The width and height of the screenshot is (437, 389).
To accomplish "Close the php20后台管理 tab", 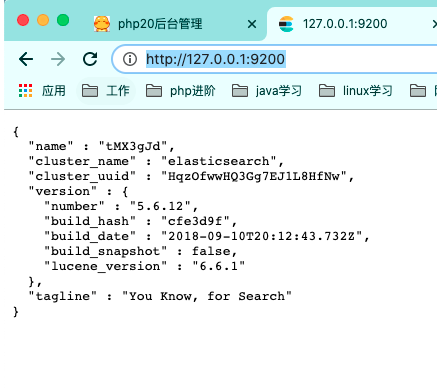I will tap(252, 24).
